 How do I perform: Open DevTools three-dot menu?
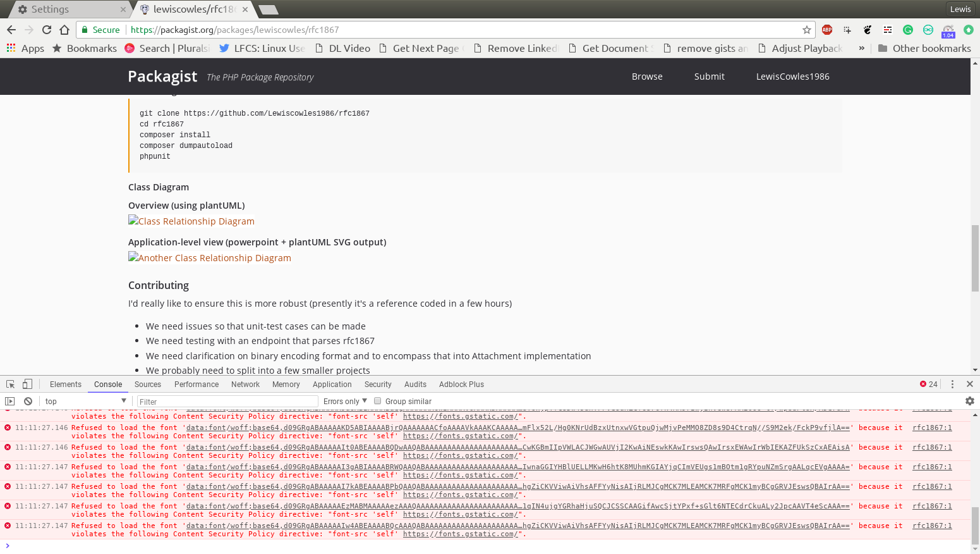coord(952,384)
